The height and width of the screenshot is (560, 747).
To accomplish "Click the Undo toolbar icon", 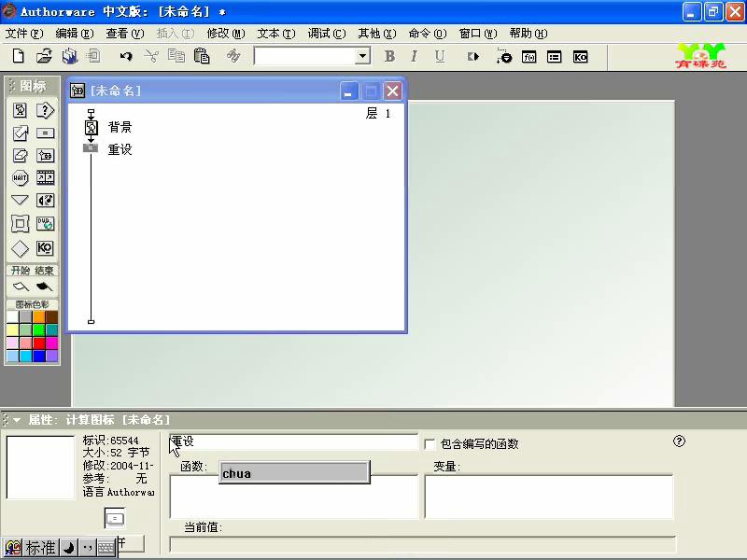I will [x=126, y=56].
